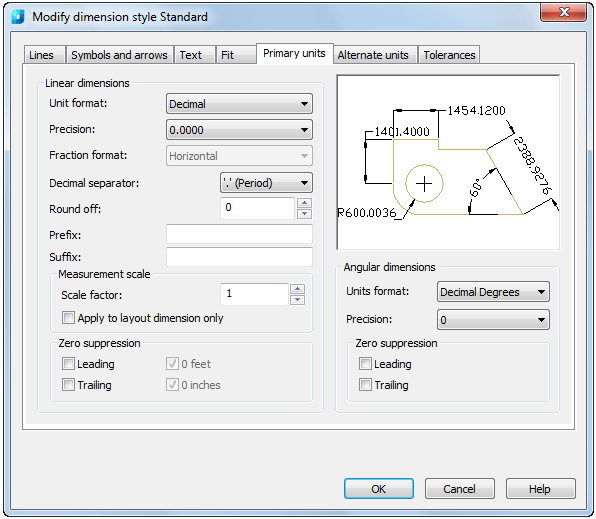Increase the Round off value with up arrow
Image resolution: width=596 pixels, height=519 pixels.
tap(304, 203)
